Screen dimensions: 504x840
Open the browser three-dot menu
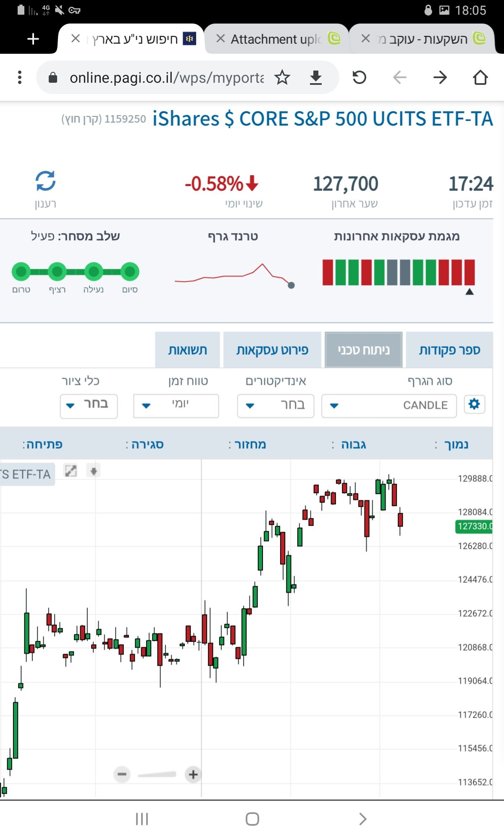point(20,78)
